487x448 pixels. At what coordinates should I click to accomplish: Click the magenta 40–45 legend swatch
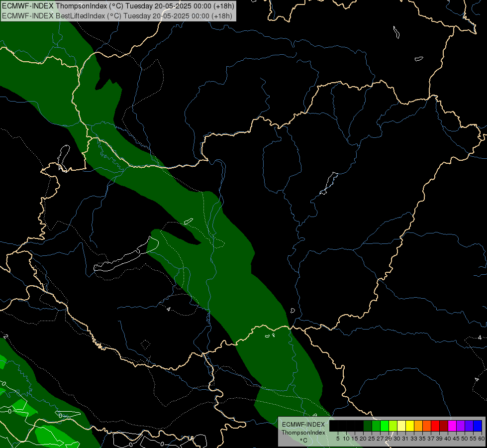[452, 426]
